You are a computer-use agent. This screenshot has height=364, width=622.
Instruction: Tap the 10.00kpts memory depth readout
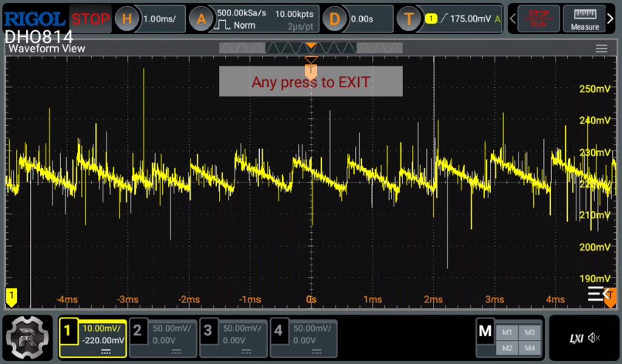294,14
